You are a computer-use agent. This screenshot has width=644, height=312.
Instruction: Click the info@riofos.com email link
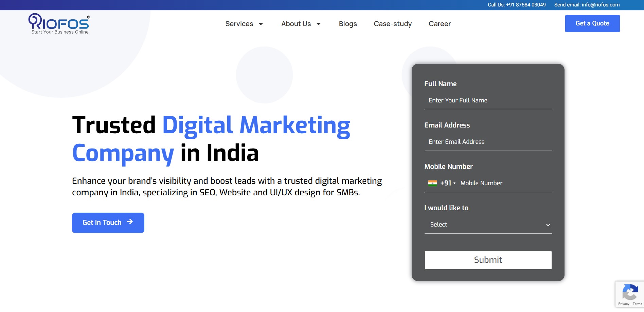(x=587, y=5)
